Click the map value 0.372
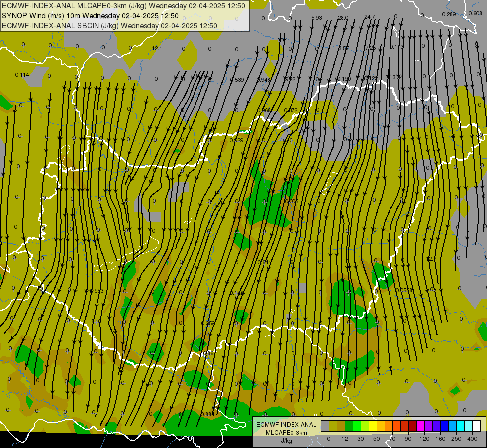487x448 pixels. tap(291, 110)
